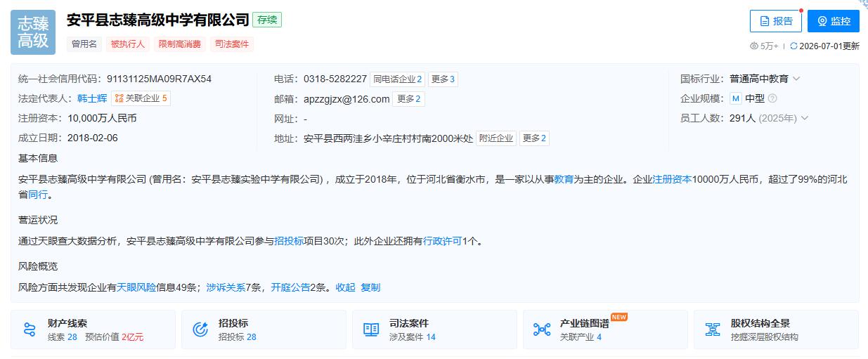Click the 志臻高级 company logo
Viewport: 868px width, 359px height.
pos(33,32)
